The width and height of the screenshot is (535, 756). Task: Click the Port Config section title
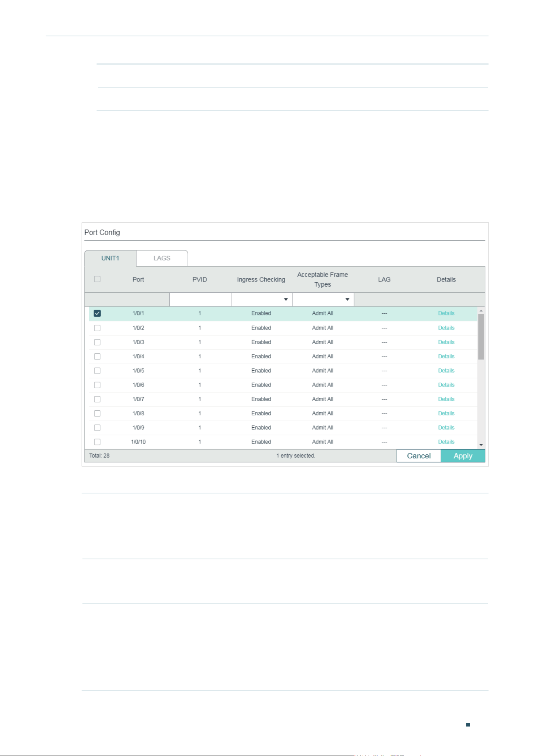(x=102, y=233)
